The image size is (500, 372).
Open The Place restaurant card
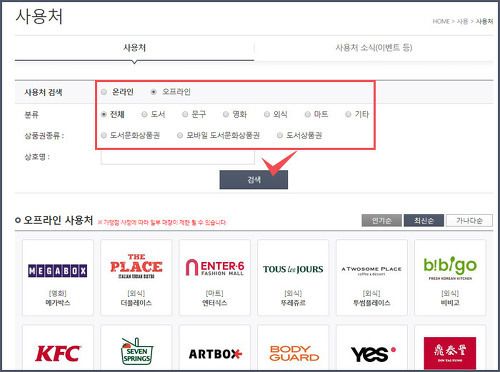(136, 277)
